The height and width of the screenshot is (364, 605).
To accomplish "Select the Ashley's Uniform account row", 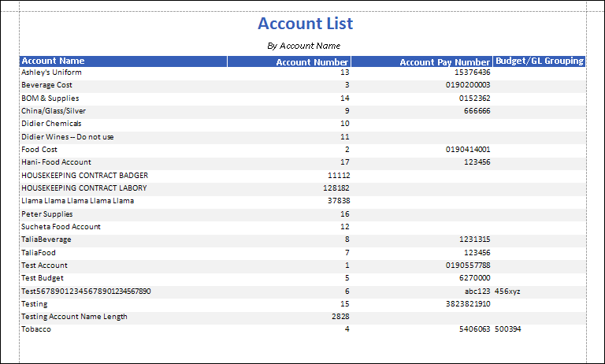I will point(51,72).
